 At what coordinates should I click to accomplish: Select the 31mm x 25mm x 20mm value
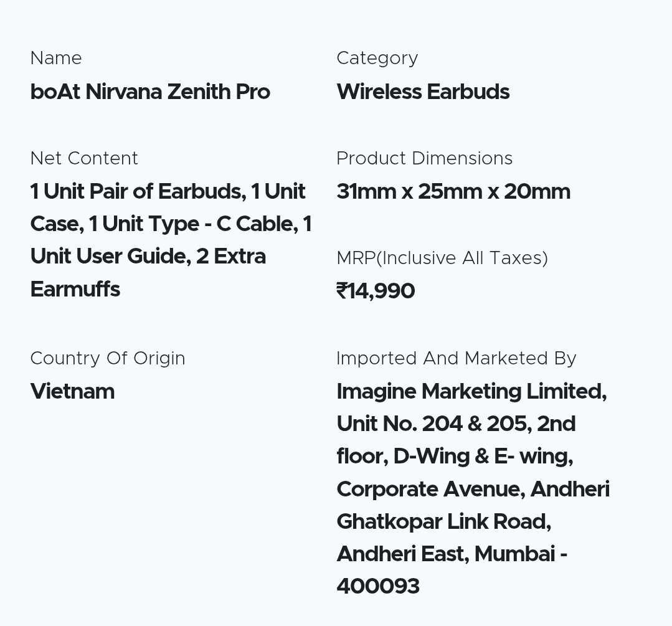[453, 192]
